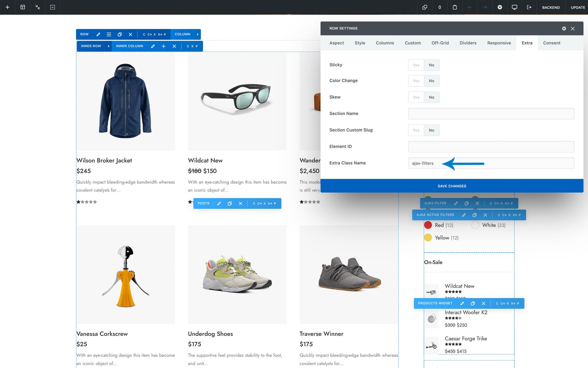Expand the Column arrow in row toolbar

(x=198, y=34)
